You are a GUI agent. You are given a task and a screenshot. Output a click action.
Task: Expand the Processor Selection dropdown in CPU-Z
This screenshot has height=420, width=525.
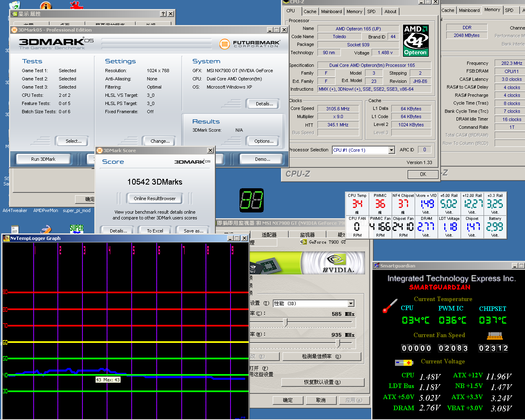pos(391,150)
